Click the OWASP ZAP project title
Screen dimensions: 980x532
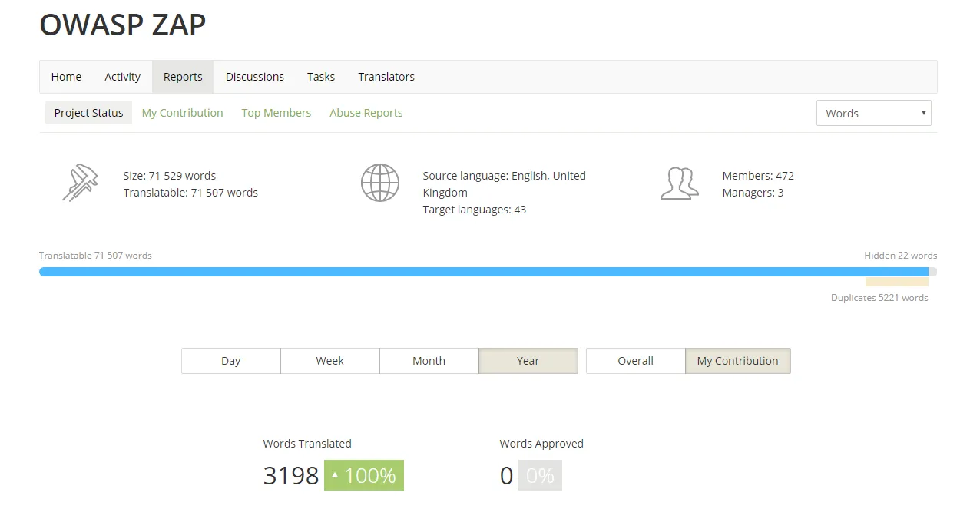tap(123, 25)
